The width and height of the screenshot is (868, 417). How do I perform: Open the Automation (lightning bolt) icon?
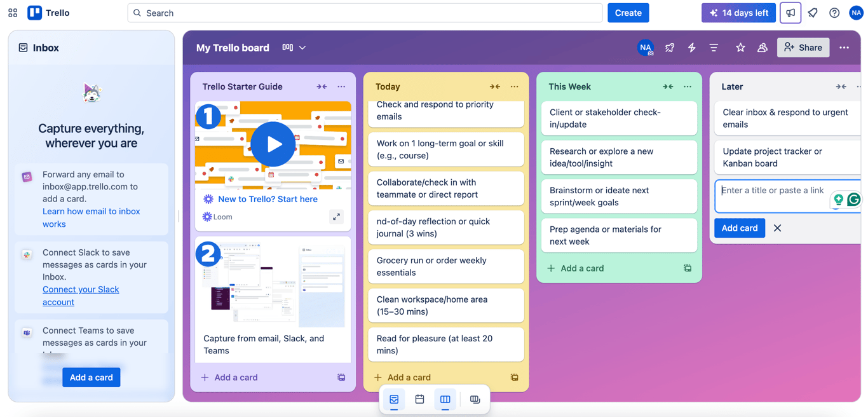691,48
